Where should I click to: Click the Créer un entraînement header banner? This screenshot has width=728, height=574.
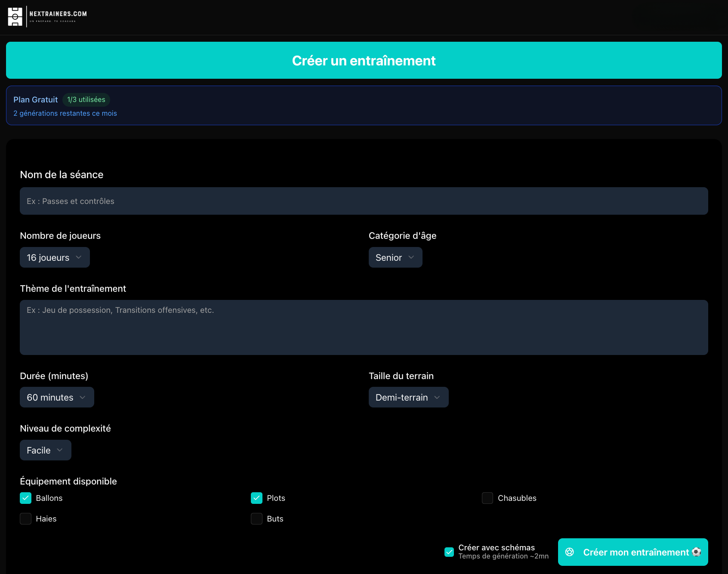click(x=364, y=60)
